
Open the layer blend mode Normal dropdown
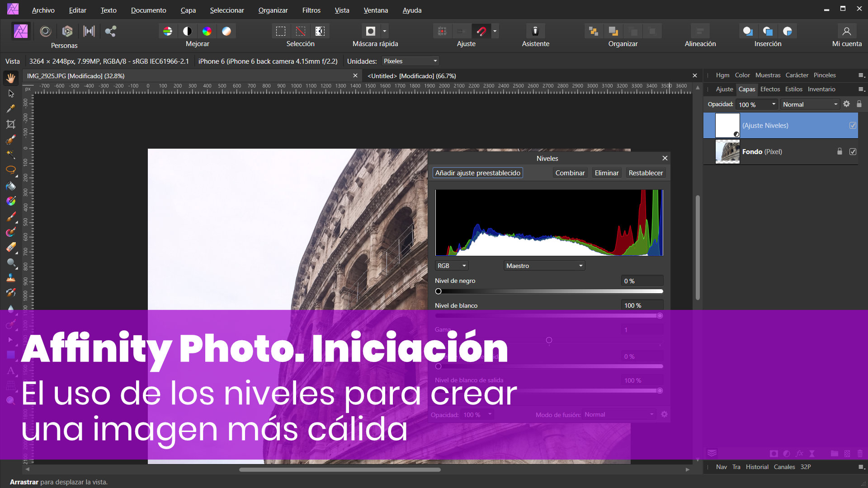pyautogui.click(x=810, y=104)
